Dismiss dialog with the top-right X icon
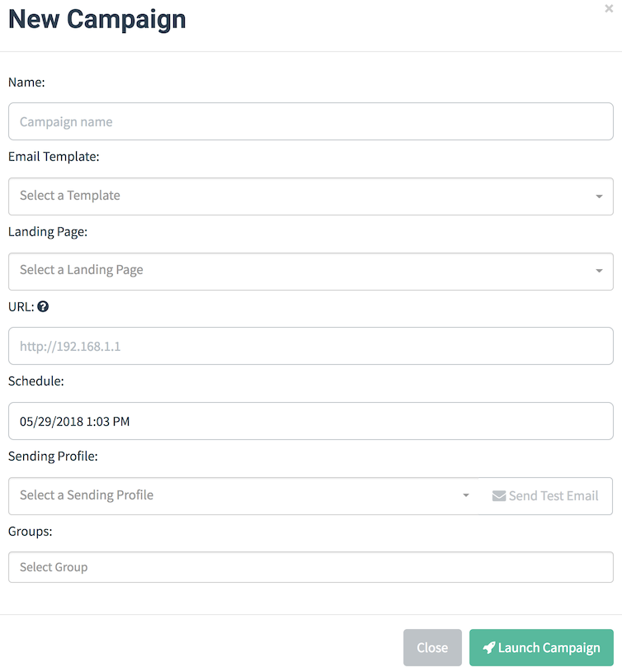This screenshot has height=672, width=622. (x=609, y=9)
